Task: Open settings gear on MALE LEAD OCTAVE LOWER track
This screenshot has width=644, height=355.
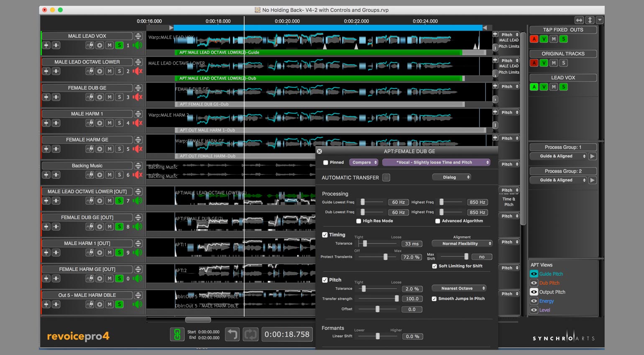Action: click(100, 71)
